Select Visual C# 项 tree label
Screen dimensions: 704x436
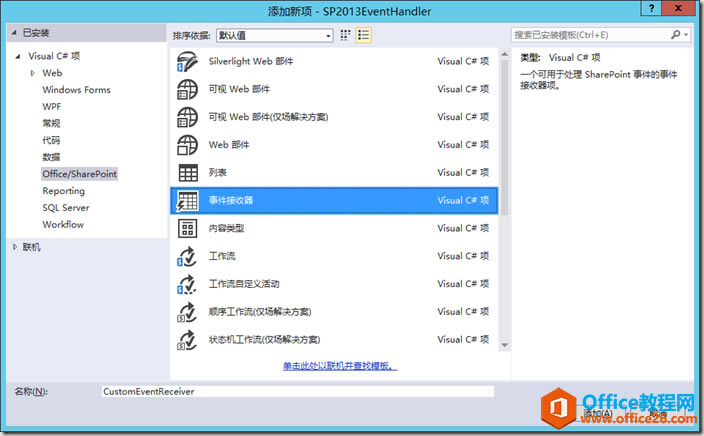coord(54,56)
